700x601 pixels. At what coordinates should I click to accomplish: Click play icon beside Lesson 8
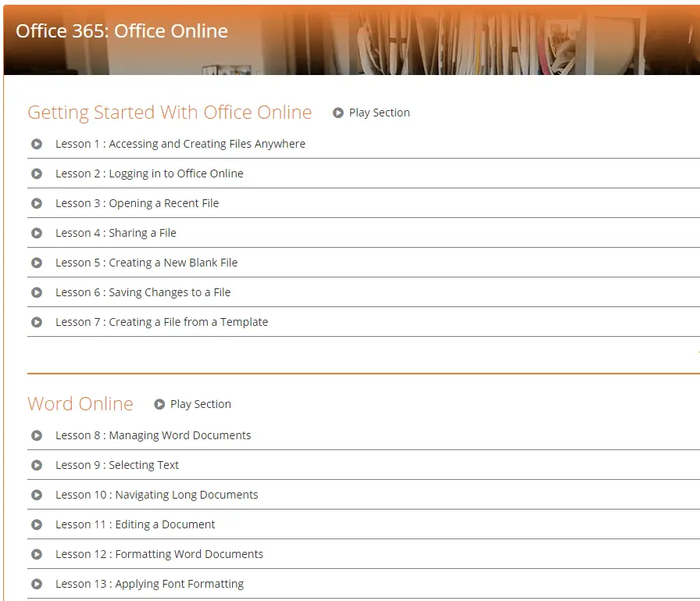[37, 435]
